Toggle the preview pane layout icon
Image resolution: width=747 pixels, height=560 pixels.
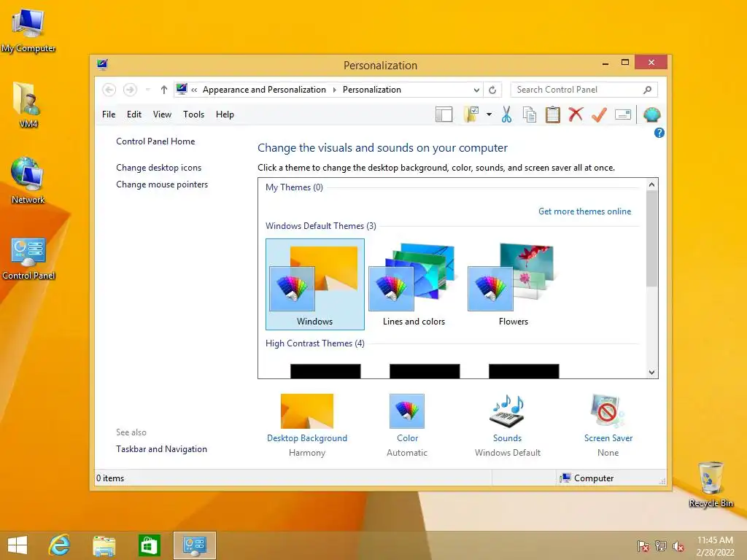(x=444, y=114)
